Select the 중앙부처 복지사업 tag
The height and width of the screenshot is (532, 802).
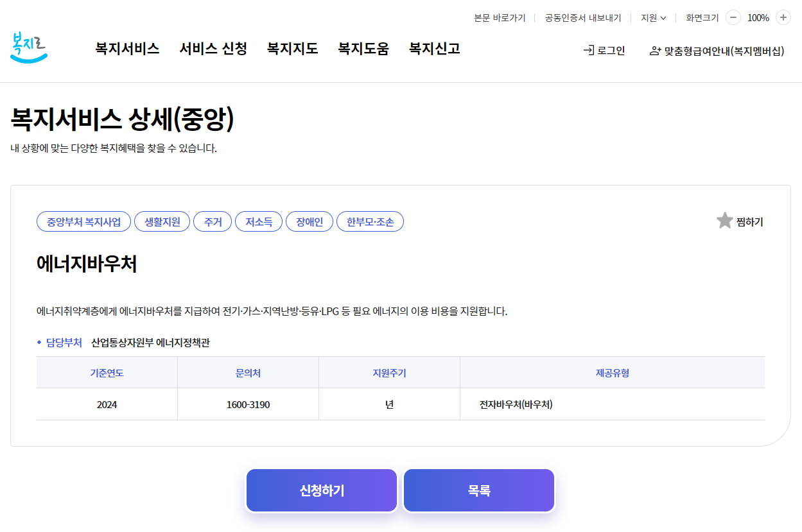(83, 221)
